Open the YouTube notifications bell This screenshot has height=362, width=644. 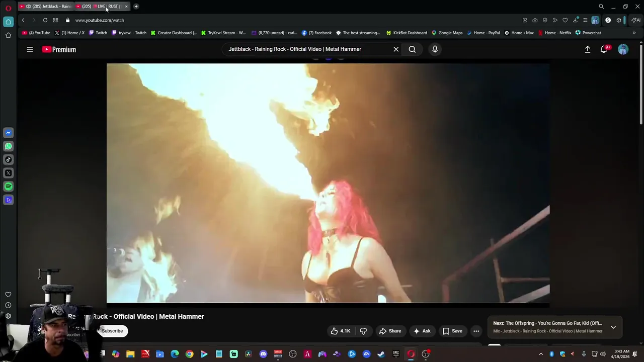point(604,49)
